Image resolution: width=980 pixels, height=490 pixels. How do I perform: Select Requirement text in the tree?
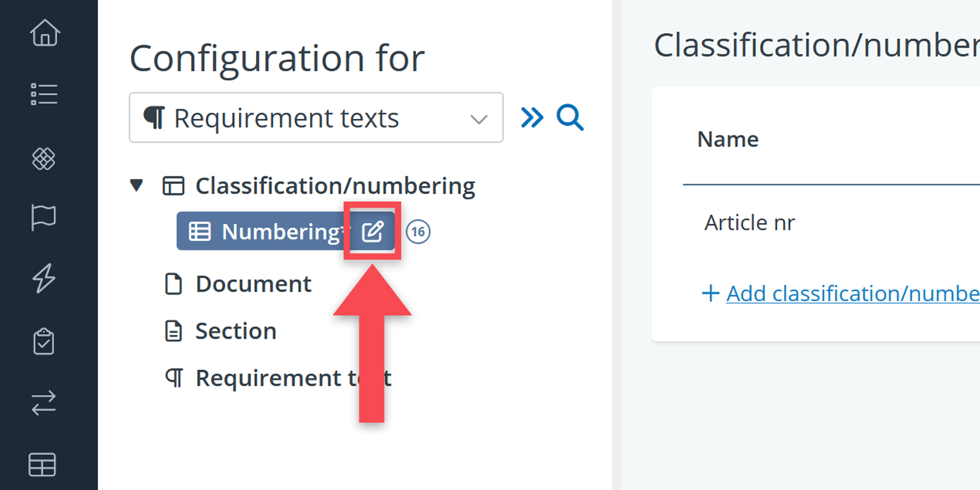coord(269,379)
